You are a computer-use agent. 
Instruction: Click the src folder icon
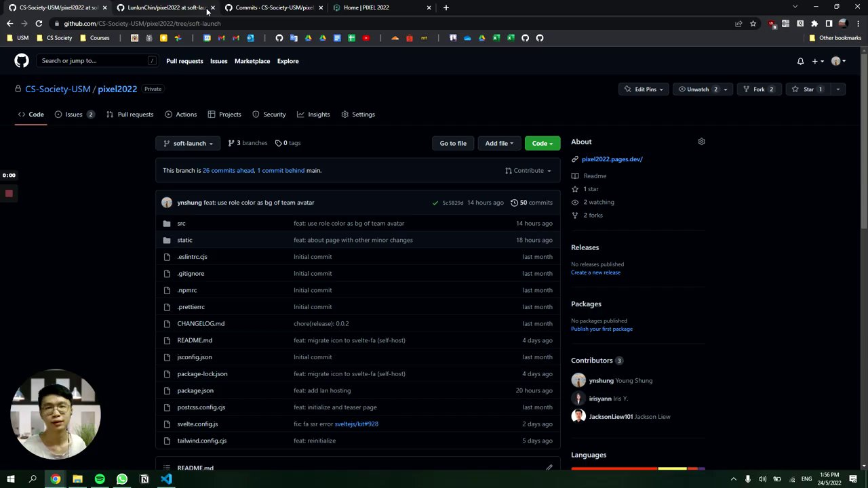point(167,224)
